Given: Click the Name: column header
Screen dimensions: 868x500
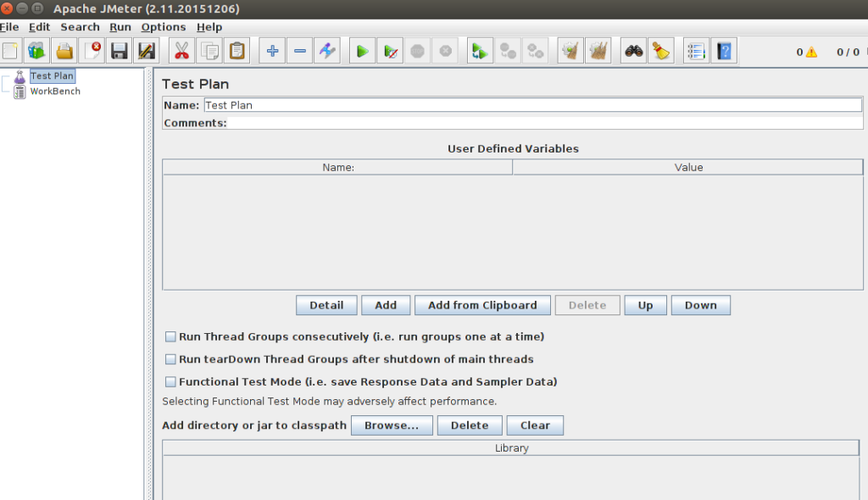Looking at the screenshot, I should (x=337, y=167).
